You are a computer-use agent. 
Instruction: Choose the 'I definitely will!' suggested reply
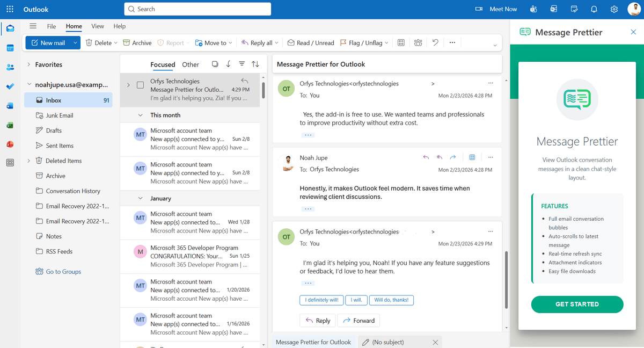pyautogui.click(x=321, y=300)
